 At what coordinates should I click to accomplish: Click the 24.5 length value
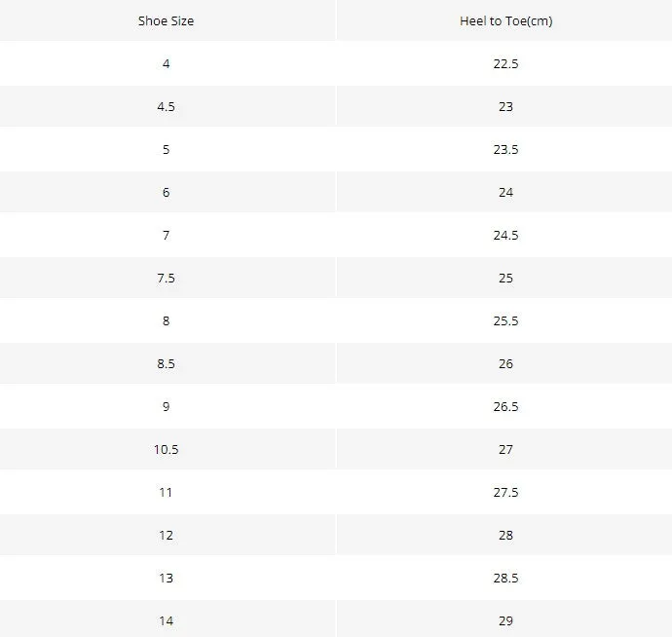[505, 236]
